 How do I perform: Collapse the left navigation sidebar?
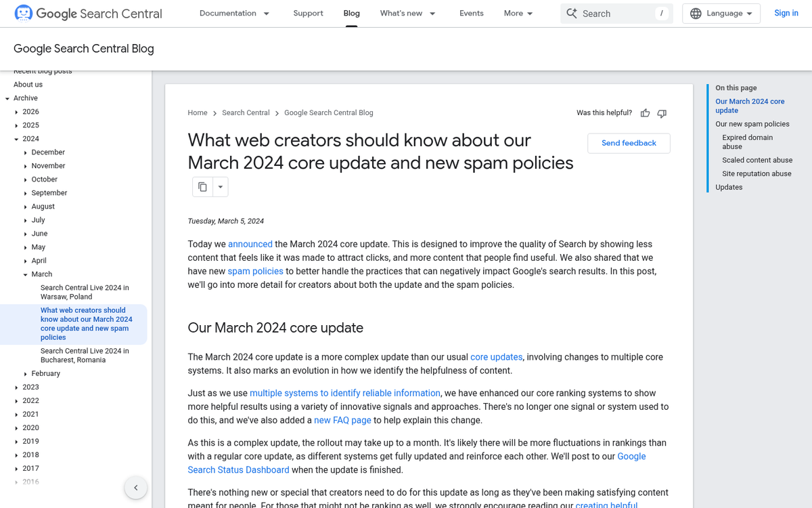135,488
